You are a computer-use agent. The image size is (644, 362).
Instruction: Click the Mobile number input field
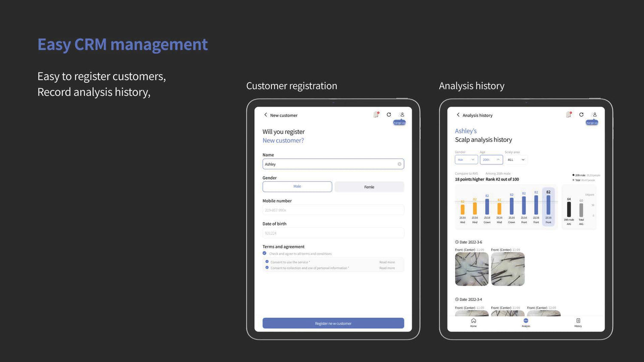[333, 210]
